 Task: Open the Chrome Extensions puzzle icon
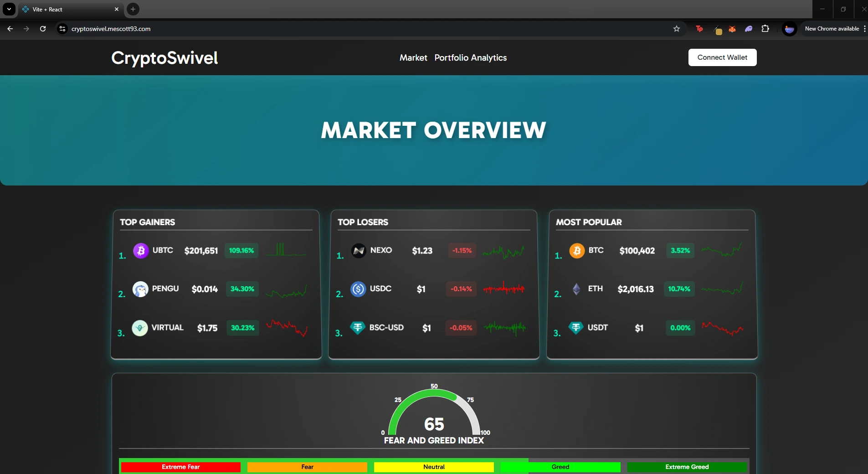click(765, 29)
